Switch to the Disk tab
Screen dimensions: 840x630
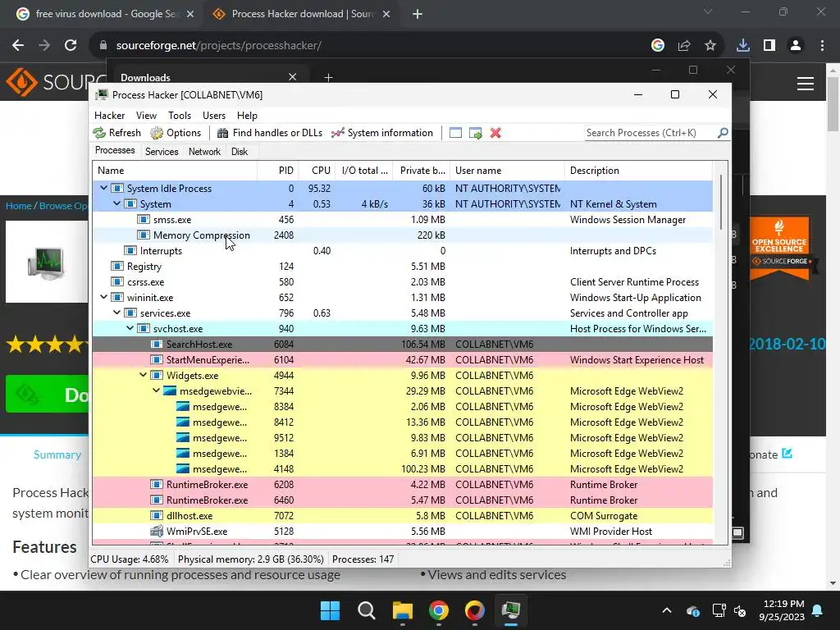pyautogui.click(x=240, y=152)
